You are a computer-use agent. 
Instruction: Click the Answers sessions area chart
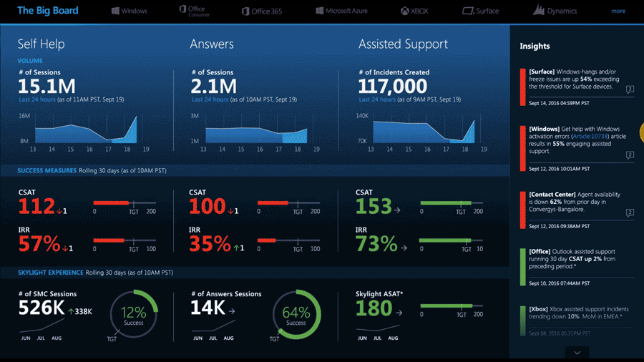256,134
